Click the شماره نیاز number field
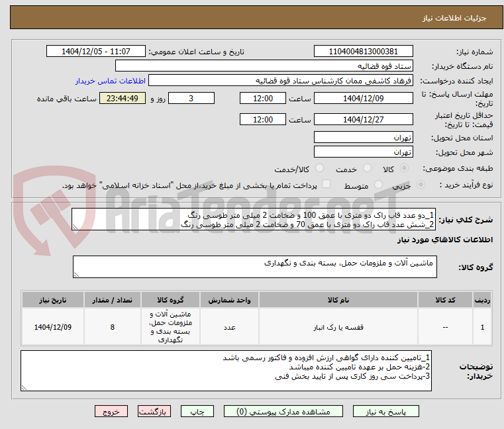Image resolution: width=504 pixels, height=429 pixels. 363,51
